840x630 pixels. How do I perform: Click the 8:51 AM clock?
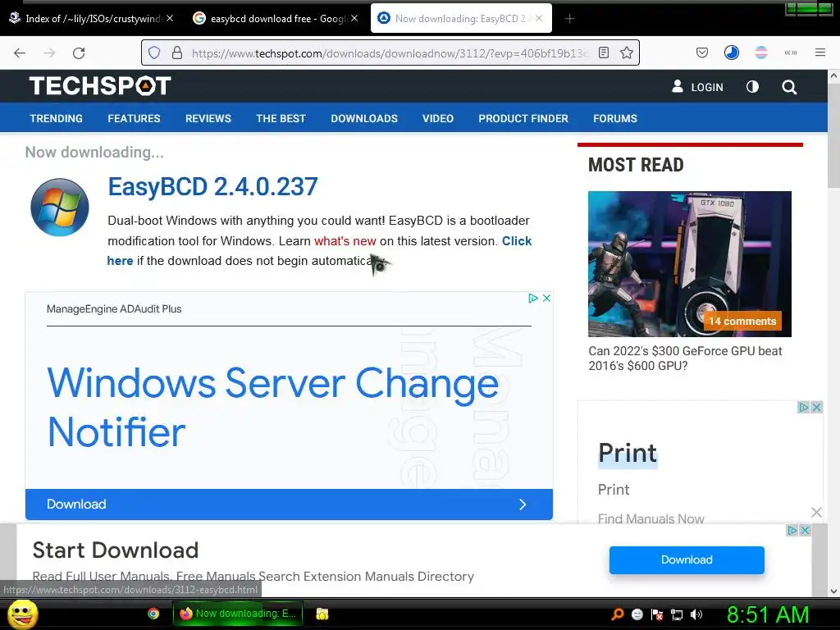coord(768,614)
